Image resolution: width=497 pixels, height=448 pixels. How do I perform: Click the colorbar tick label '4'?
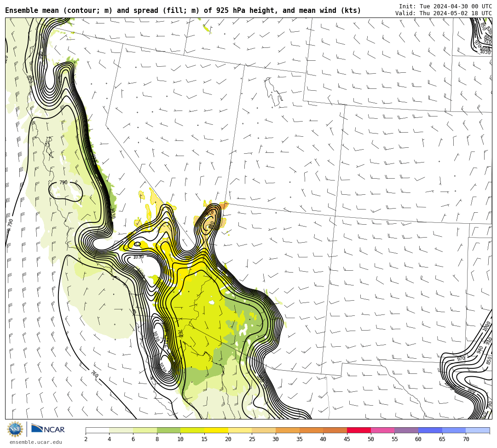[110, 439]
